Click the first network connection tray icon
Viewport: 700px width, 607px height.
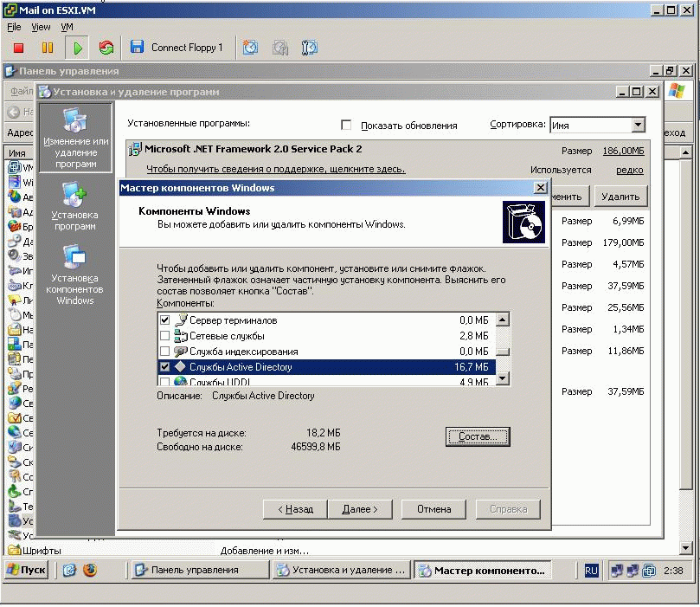(x=617, y=571)
